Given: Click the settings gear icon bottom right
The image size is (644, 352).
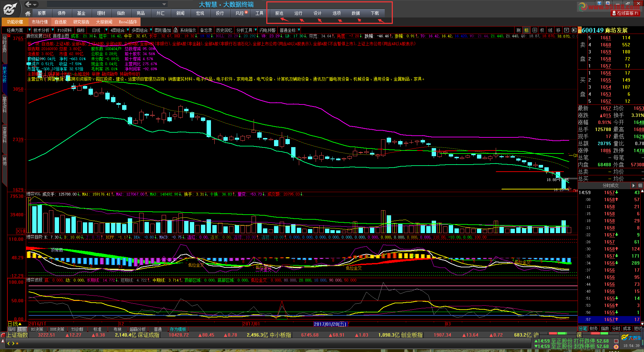Looking at the screenshot, I should 616,347.
